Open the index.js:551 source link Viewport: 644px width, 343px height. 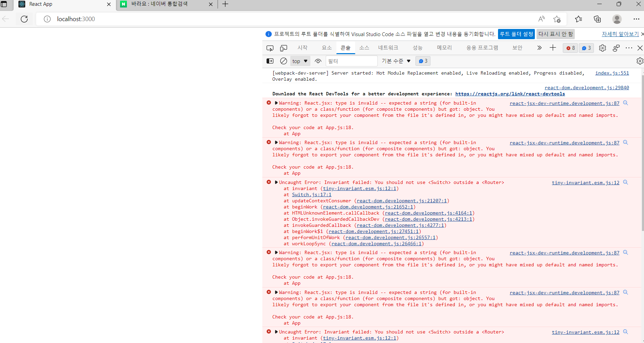point(612,73)
